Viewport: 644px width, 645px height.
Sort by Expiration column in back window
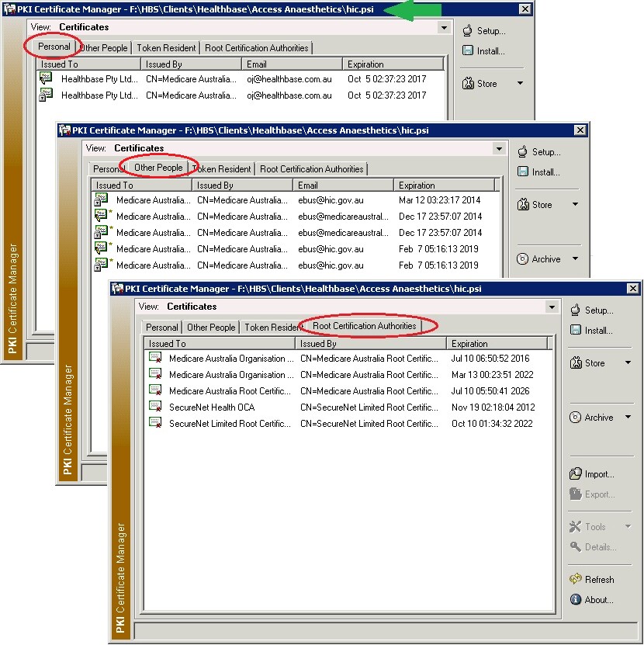(x=393, y=64)
